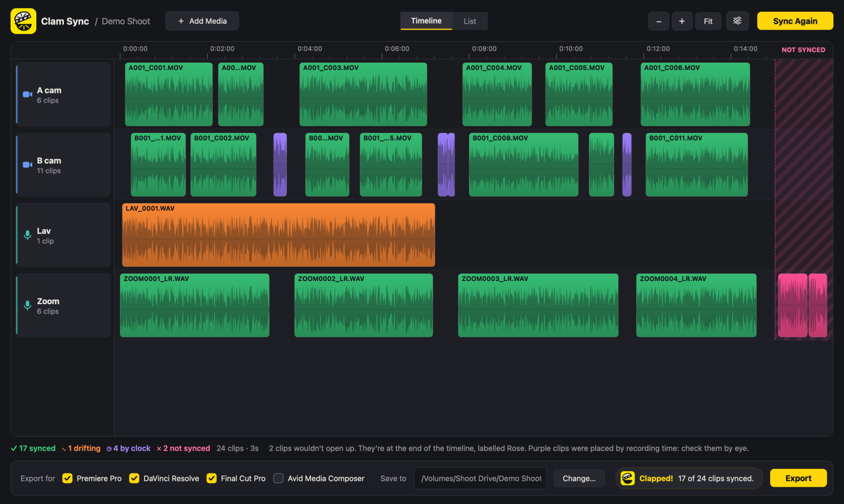Screen dimensions: 844x504
Task: Zoom out the timeline with minus button
Action: click(x=659, y=21)
